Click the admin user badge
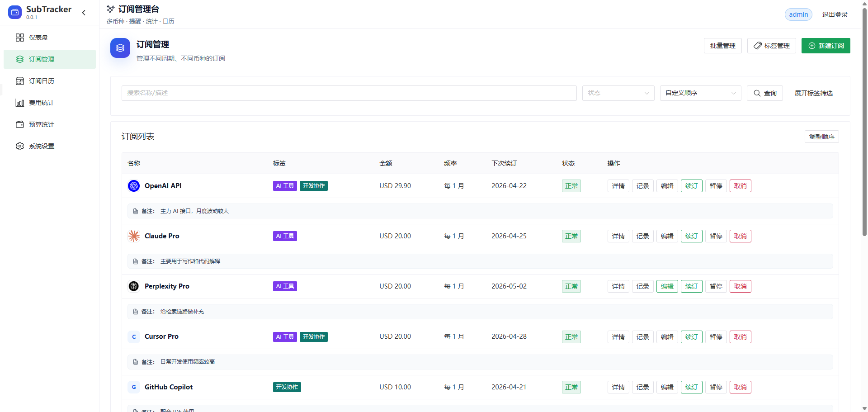Image resolution: width=868 pixels, height=412 pixels. click(x=798, y=14)
